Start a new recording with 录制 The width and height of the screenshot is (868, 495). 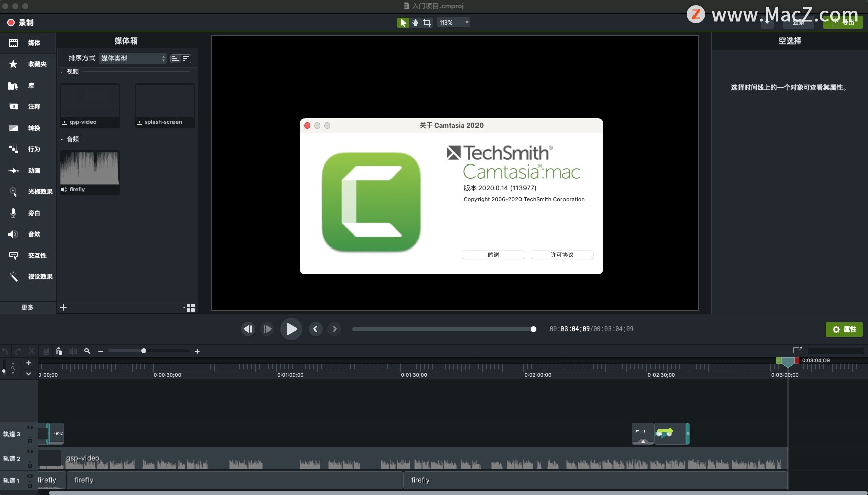coord(20,23)
